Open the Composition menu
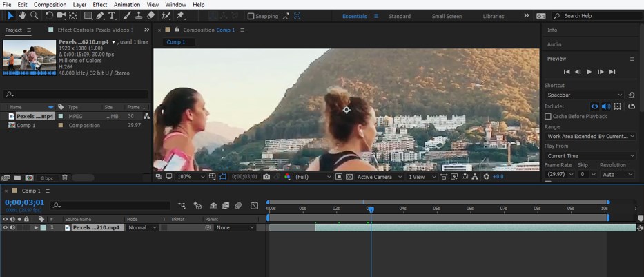This screenshot has height=277, width=644. pyautogui.click(x=50, y=4)
